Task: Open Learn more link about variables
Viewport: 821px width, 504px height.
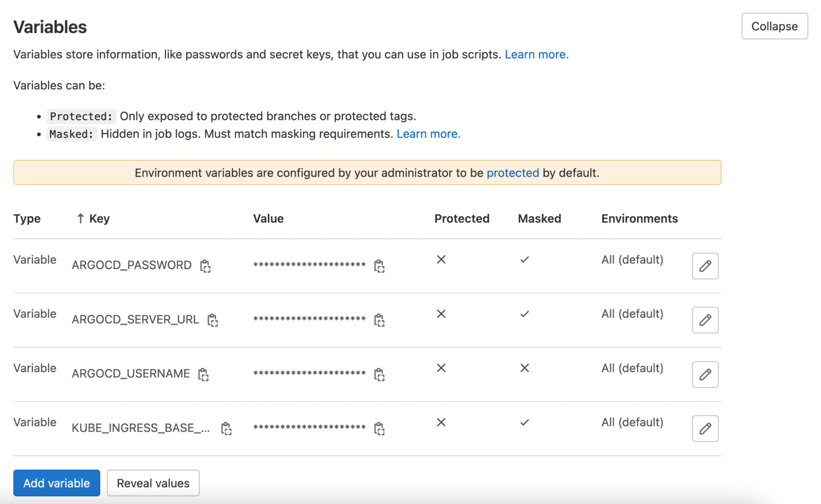Action: coord(536,55)
